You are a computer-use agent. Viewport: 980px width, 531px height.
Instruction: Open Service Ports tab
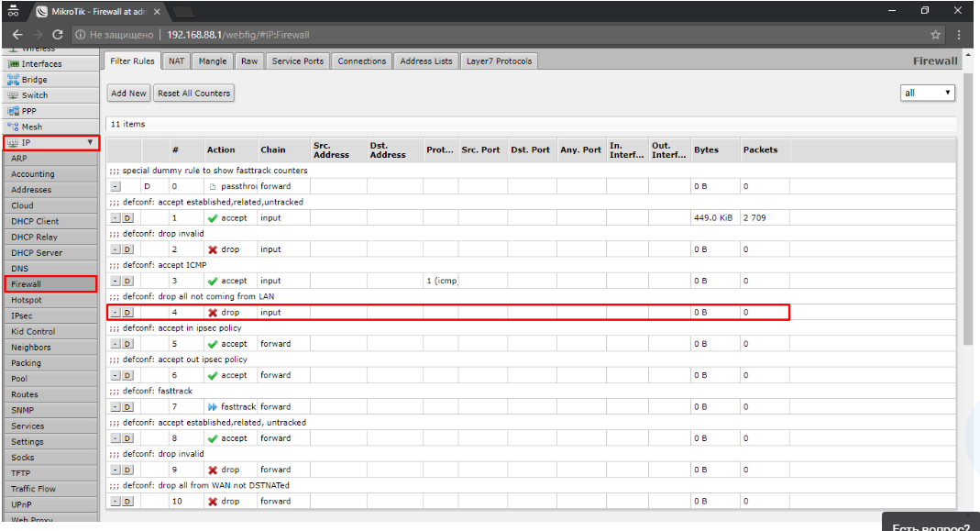pos(298,61)
